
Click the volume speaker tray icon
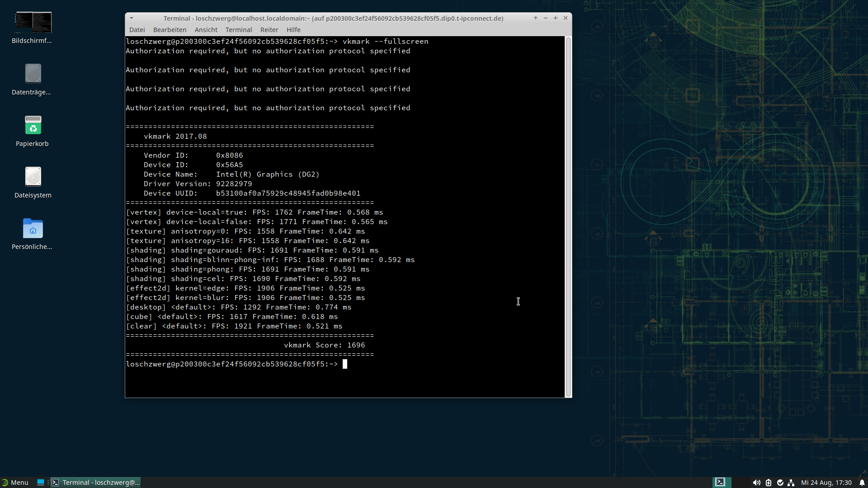(756, 483)
